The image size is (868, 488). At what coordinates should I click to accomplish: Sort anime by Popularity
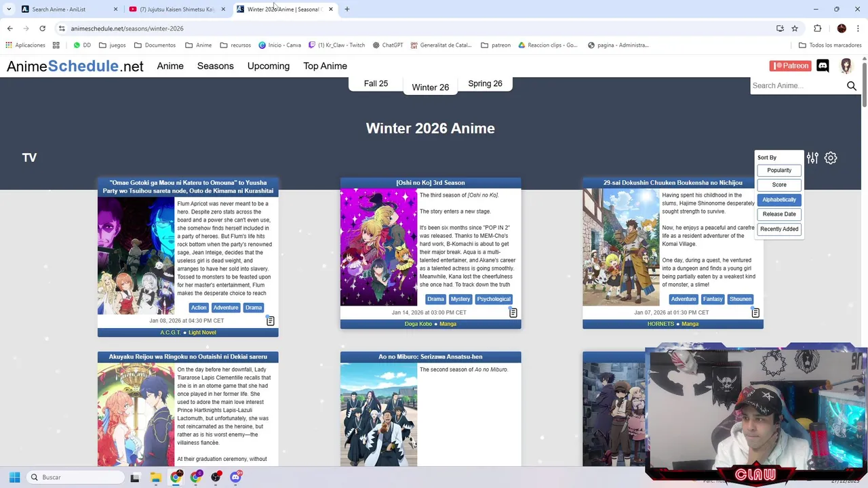click(779, 170)
